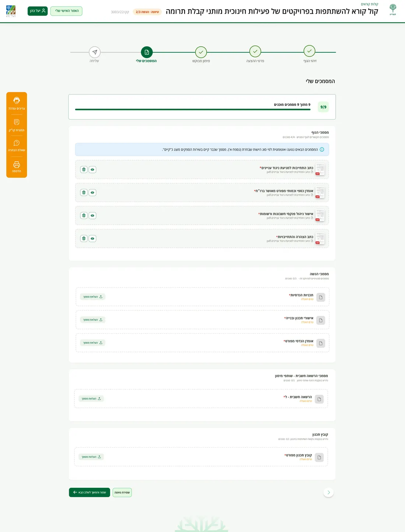
Task: Click the 'קק/3003/22' reference number
Action: pos(120,12)
